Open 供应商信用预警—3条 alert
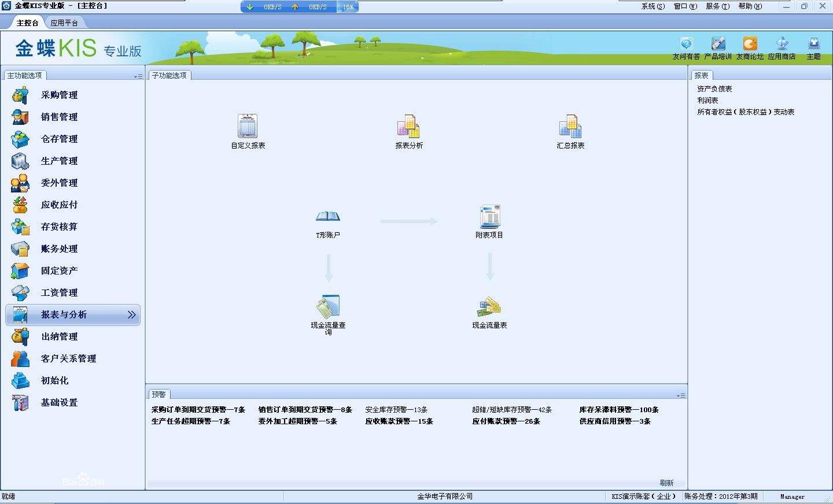This screenshot has height=504, width=833. pos(615,421)
